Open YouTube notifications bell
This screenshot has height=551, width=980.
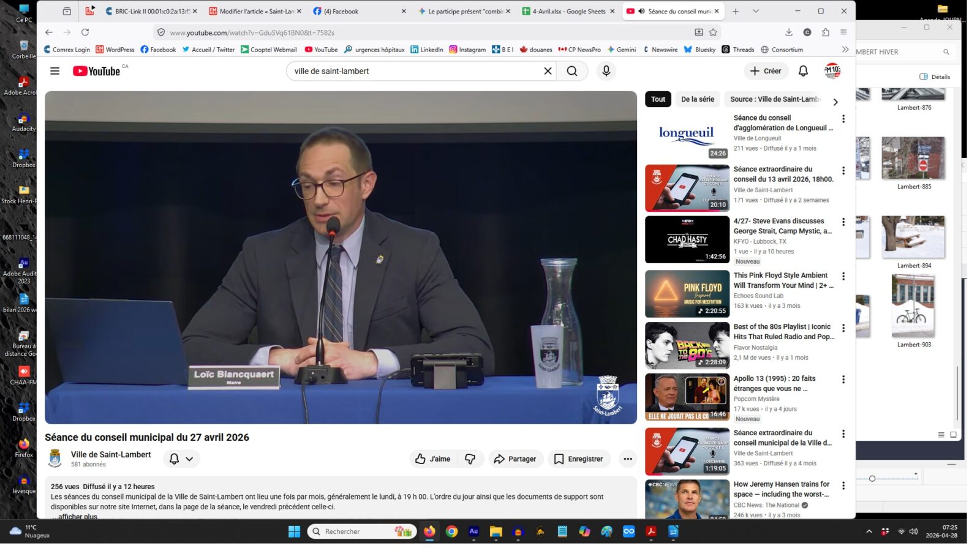click(803, 71)
